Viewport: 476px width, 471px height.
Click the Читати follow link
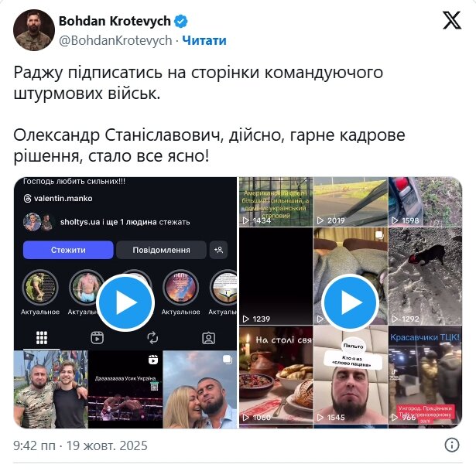(x=204, y=41)
